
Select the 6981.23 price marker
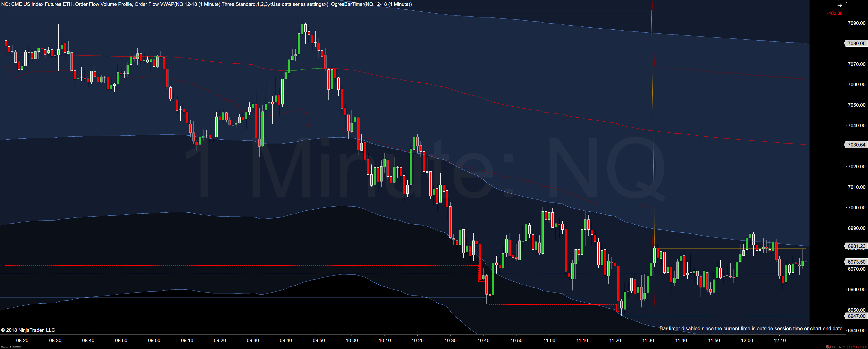pos(856,246)
